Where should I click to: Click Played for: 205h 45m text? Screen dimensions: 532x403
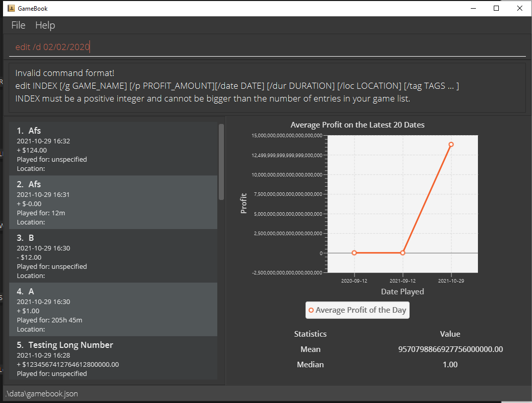[49, 320]
